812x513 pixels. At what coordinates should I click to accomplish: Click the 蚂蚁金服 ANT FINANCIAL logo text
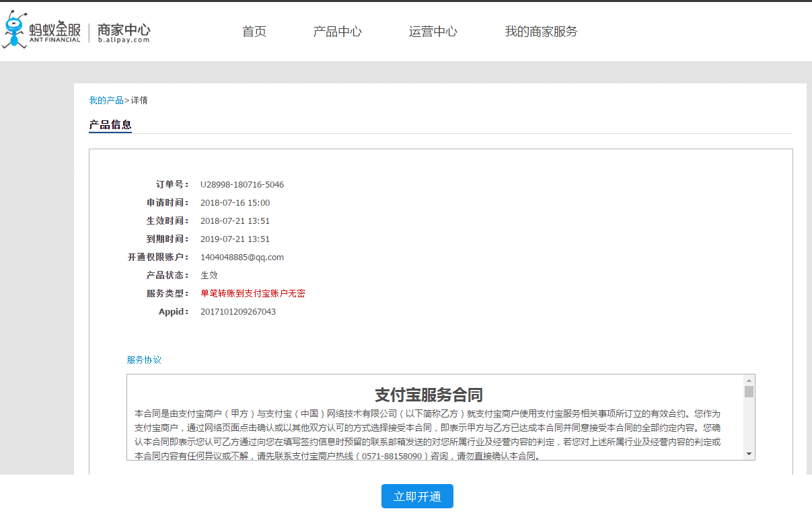[x=54, y=32]
